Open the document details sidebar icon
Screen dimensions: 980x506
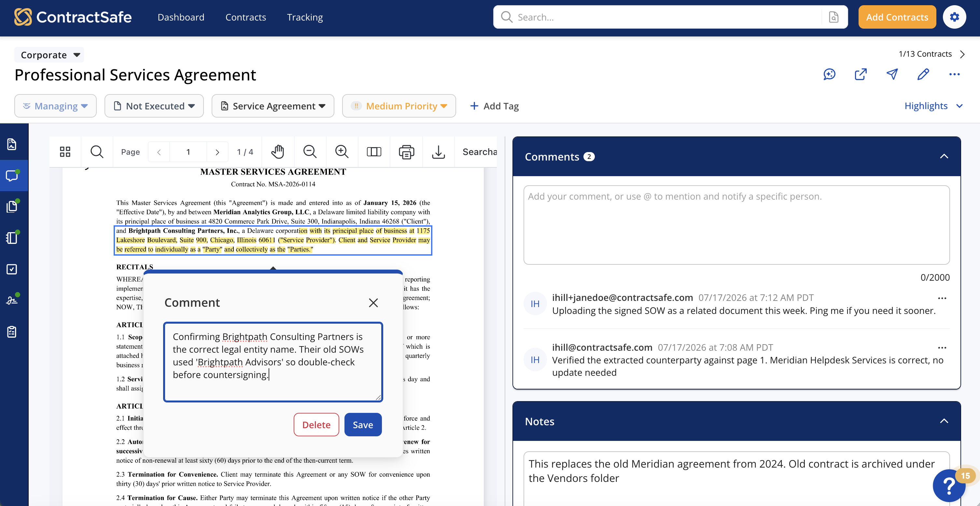12,144
